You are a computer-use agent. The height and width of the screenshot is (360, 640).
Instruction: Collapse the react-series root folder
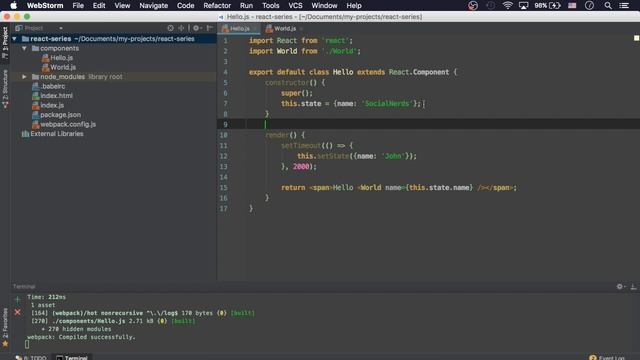(x=15, y=39)
